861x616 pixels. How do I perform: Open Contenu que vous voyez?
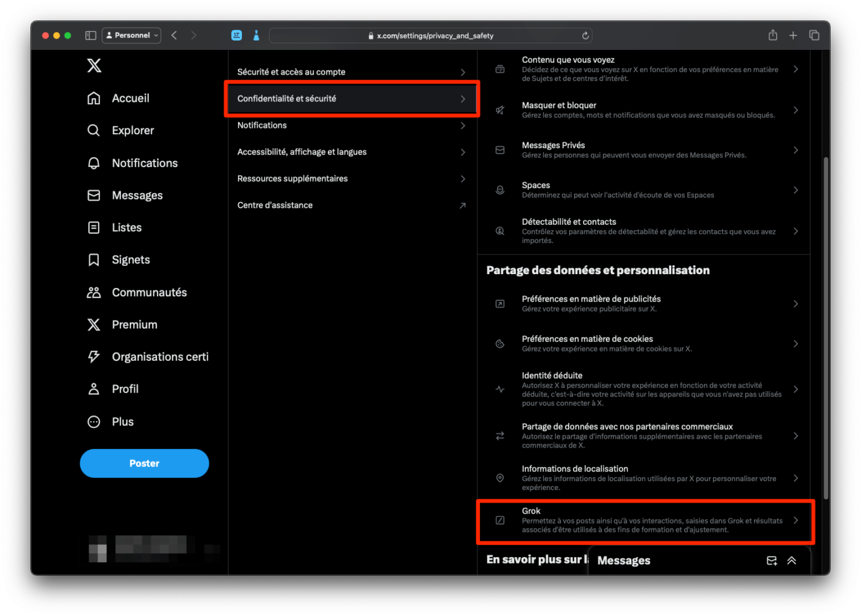click(644, 69)
